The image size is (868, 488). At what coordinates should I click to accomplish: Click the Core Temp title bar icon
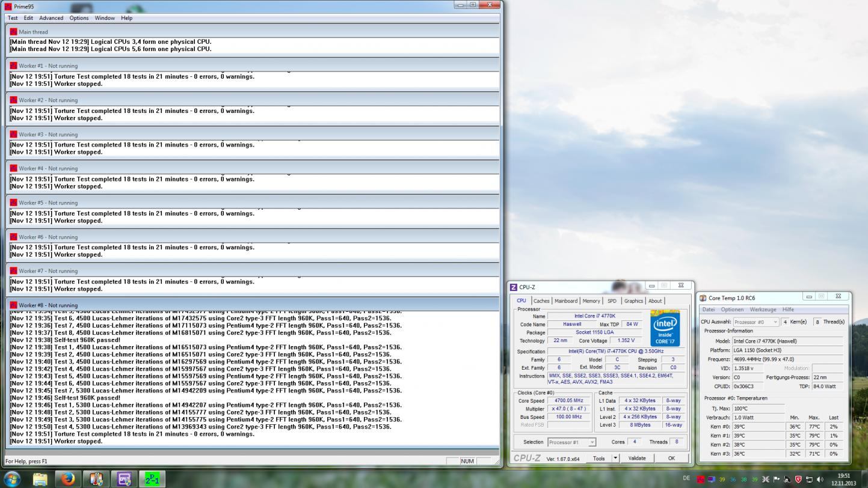(x=703, y=297)
